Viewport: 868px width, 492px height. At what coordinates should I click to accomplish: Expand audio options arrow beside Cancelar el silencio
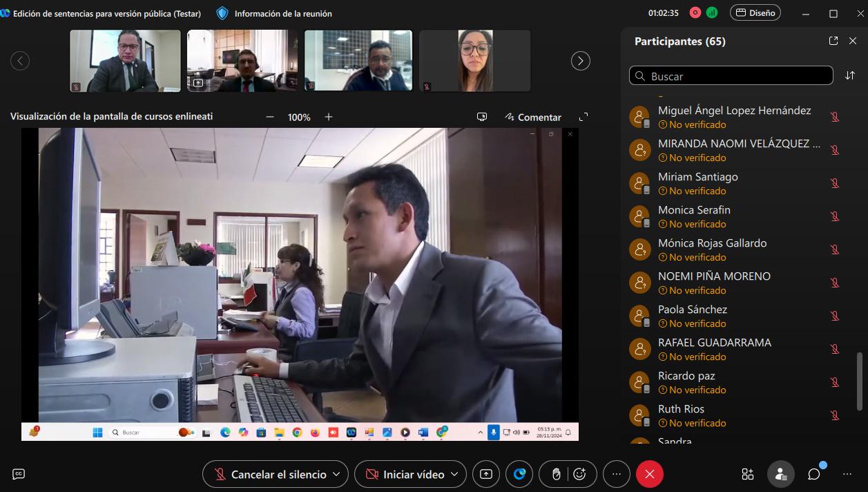click(x=336, y=474)
